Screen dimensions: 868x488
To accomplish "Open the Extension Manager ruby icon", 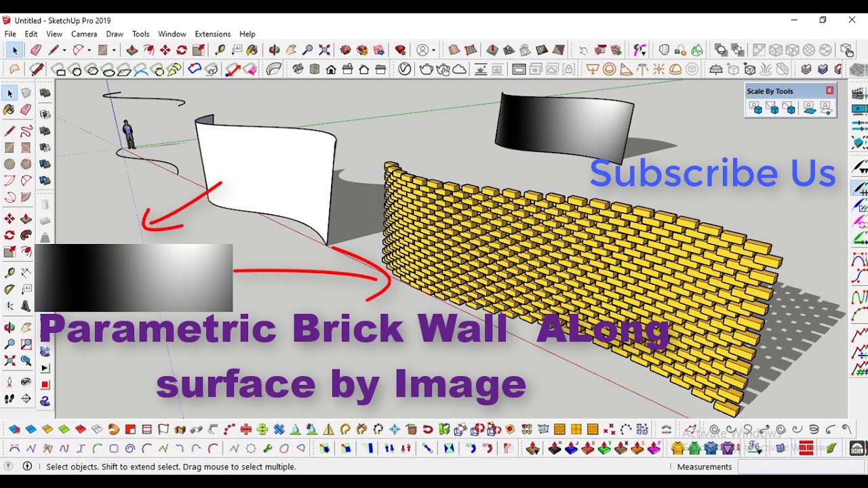I will (x=401, y=50).
